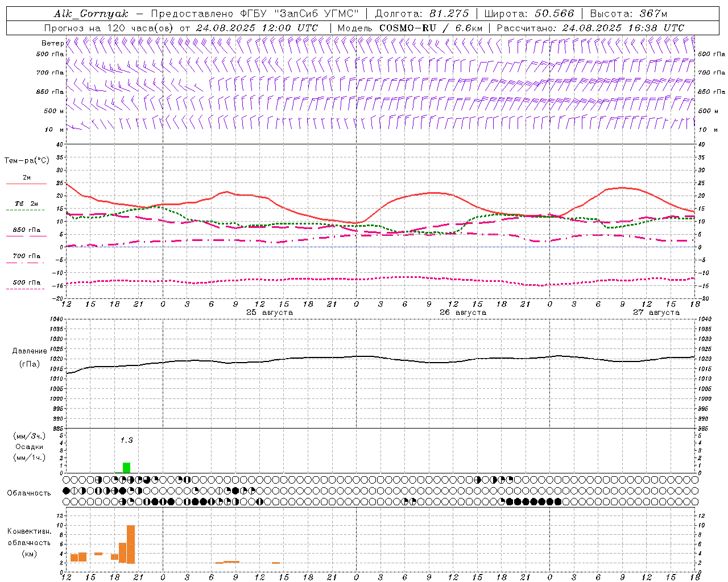
Task: Select the computed time Рассчитано: 24.08.2025 16:38 UTC
Action: point(590,28)
